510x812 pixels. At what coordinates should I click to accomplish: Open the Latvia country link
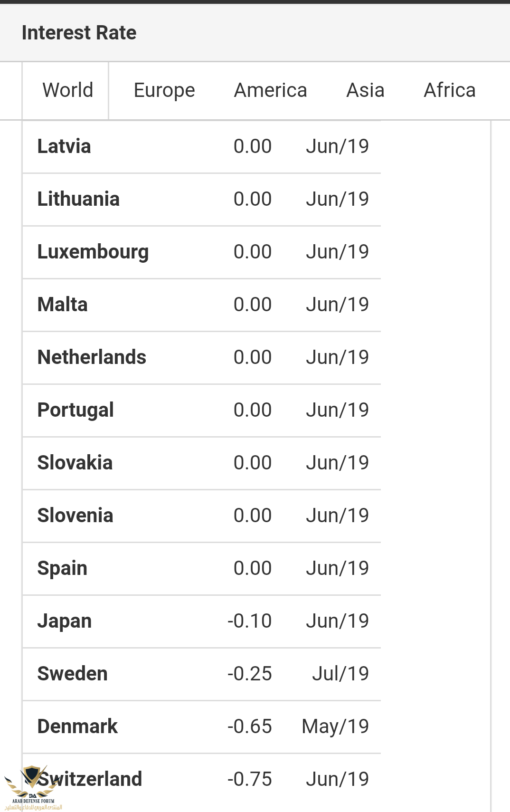(x=64, y=146)
